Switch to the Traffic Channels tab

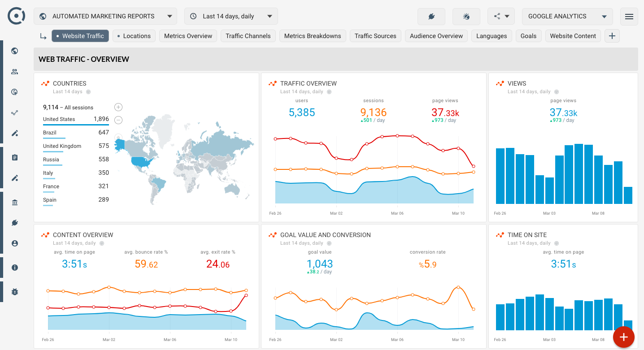pyautogui.click(x=248, y=36)
